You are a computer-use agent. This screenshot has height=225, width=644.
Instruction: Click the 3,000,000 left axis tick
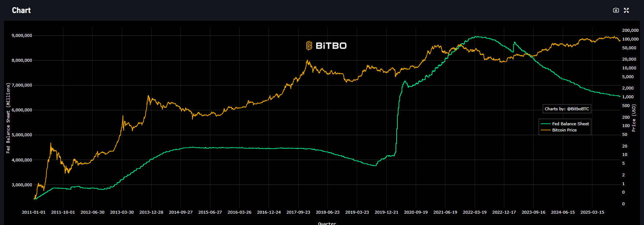(x=22, y=185)
